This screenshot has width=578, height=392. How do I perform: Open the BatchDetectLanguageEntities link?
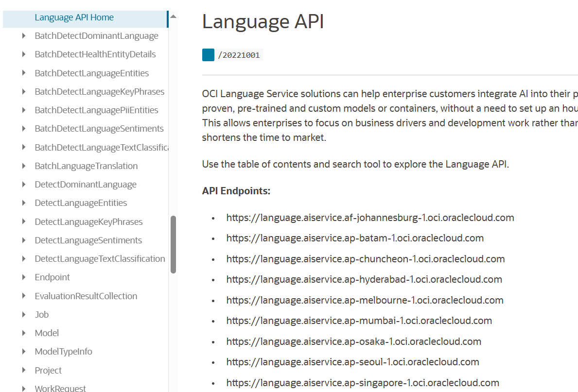point(92,73)
